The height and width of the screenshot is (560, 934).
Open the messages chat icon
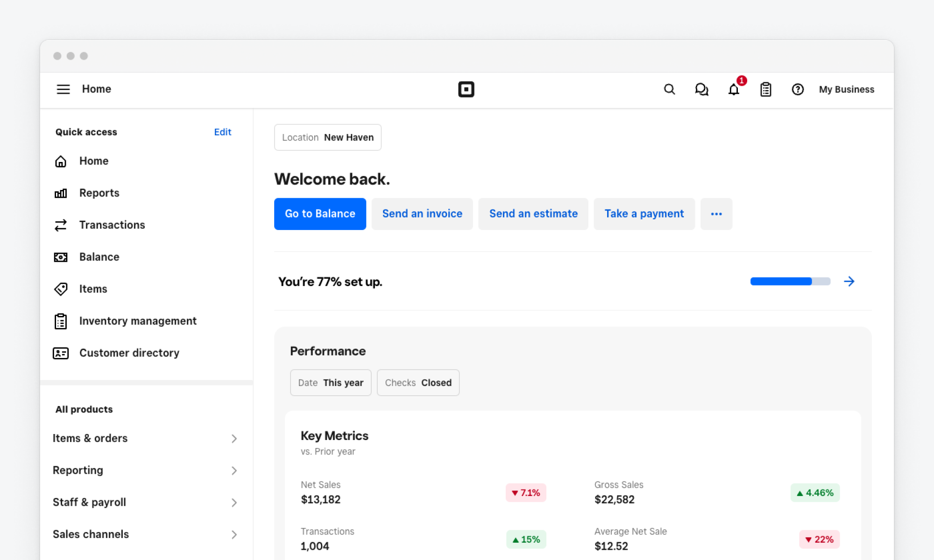coord(702,89)
